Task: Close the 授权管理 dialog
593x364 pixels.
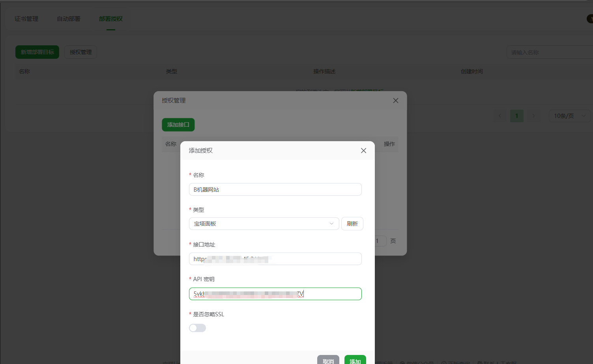Action: pos(395,101)
